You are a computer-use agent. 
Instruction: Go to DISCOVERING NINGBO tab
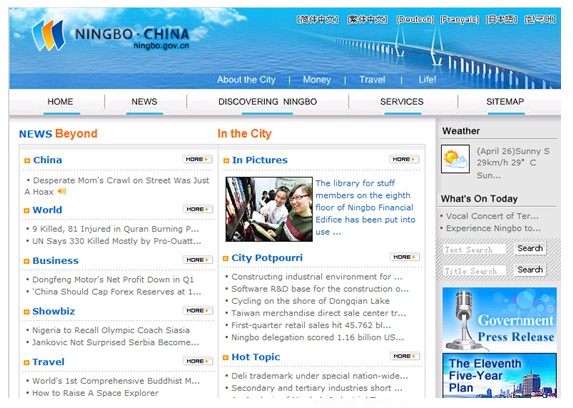pos(267,102)
